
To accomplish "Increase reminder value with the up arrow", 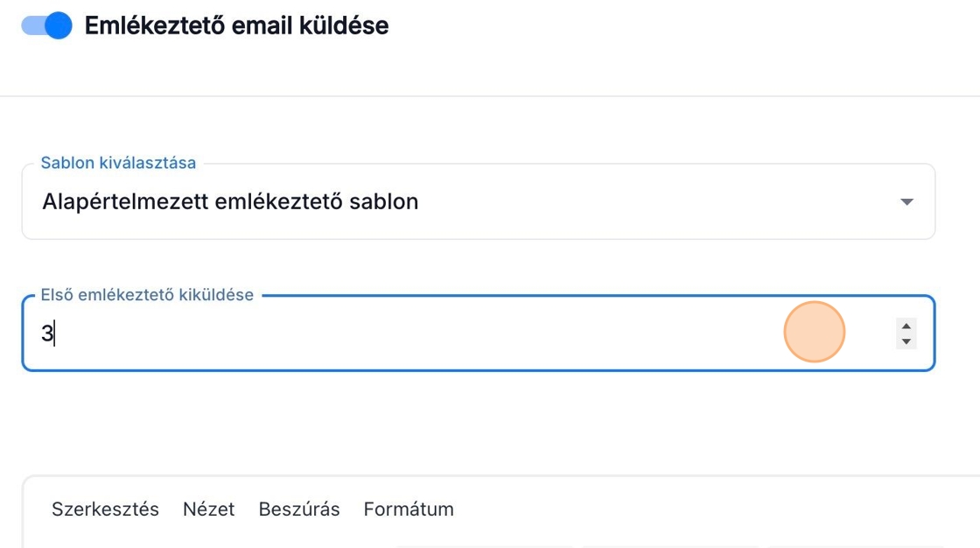I will [x=906, y=326].
